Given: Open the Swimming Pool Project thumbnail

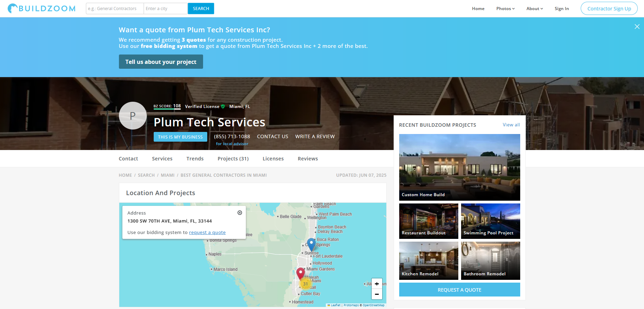Looking at the screenshot, I should coord(491,221).
